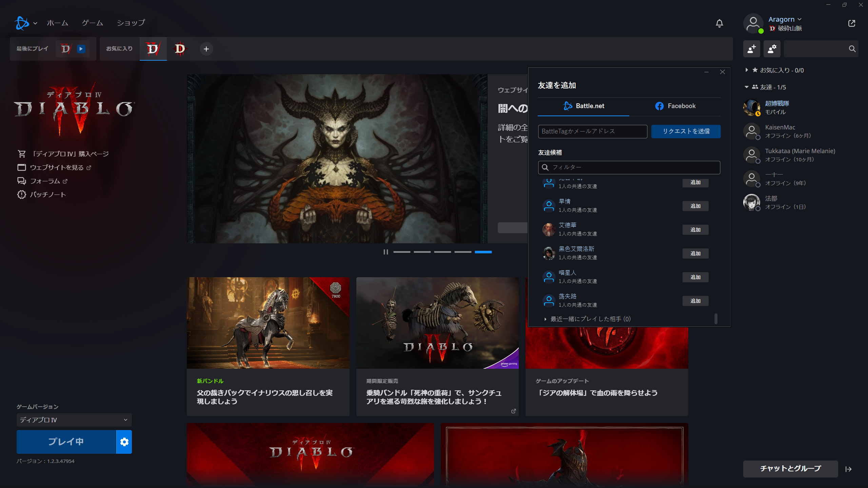Open the website link ウェブサイトを見る
Screen dimensions: 868x488
54,167
